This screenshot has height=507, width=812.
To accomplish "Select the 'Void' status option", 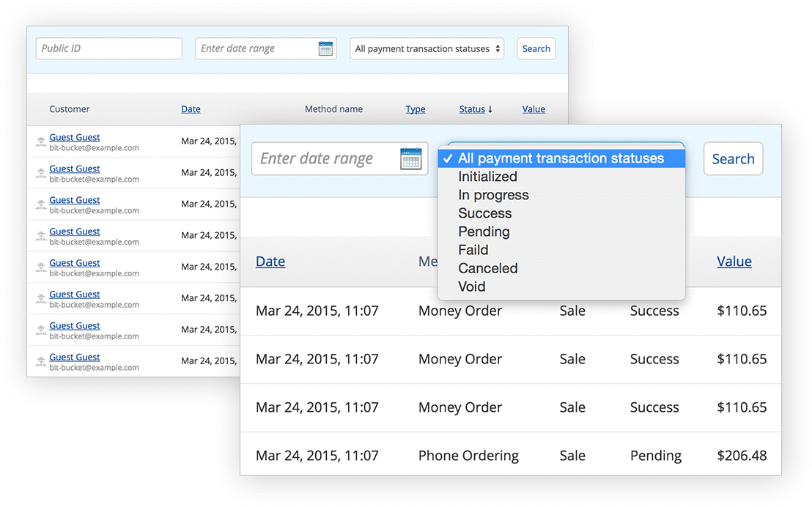I will click(471, 286).
